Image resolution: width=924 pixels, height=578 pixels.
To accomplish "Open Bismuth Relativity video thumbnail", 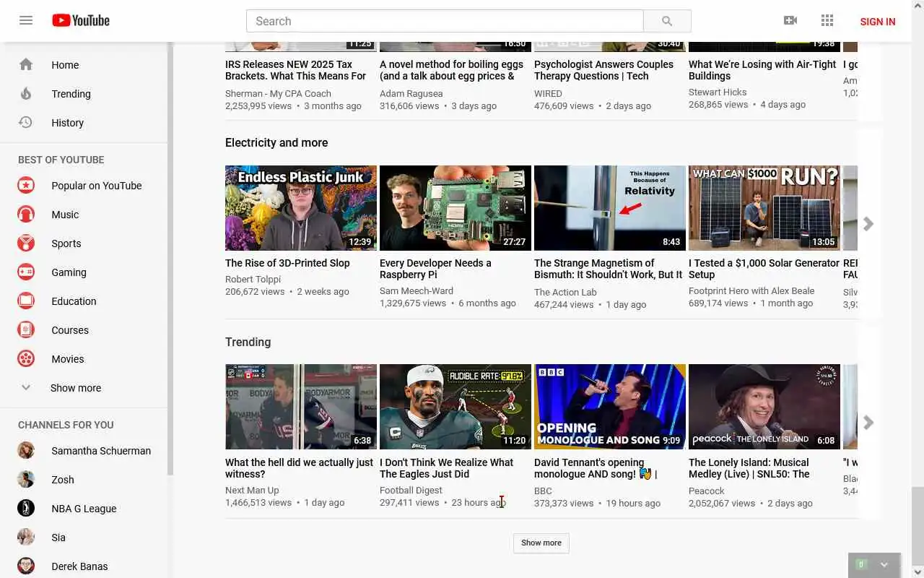I will click(610, 208).
